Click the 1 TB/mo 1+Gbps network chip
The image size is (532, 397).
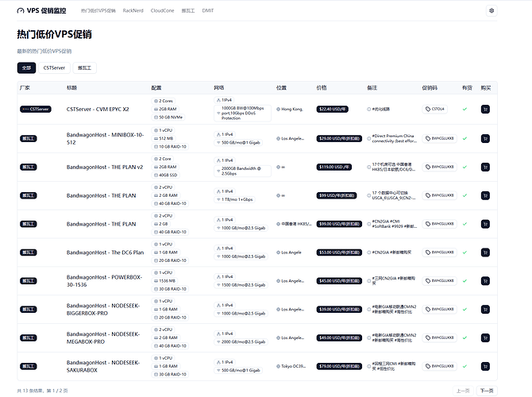235,199
